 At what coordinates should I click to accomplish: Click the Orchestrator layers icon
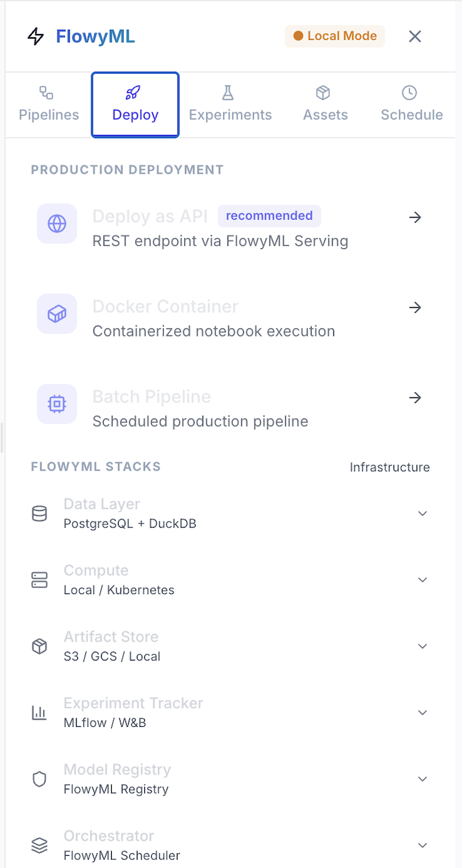pyautogui.click(x=40, y=846)
